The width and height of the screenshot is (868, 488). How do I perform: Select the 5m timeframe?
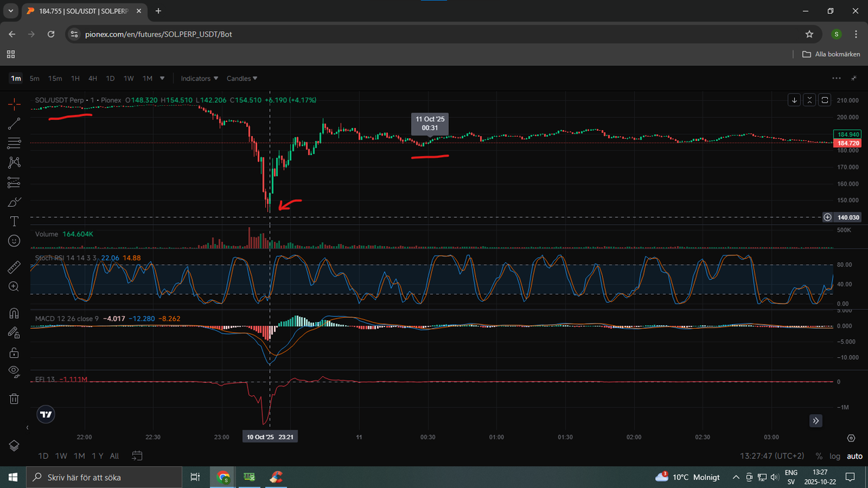point(34,79)
